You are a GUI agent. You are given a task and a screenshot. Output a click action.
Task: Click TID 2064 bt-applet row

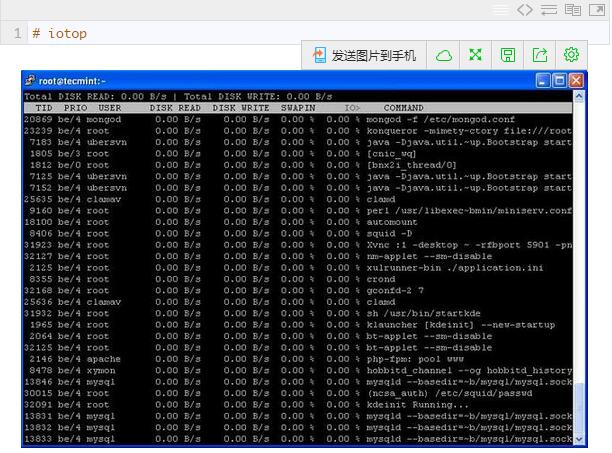298,336
